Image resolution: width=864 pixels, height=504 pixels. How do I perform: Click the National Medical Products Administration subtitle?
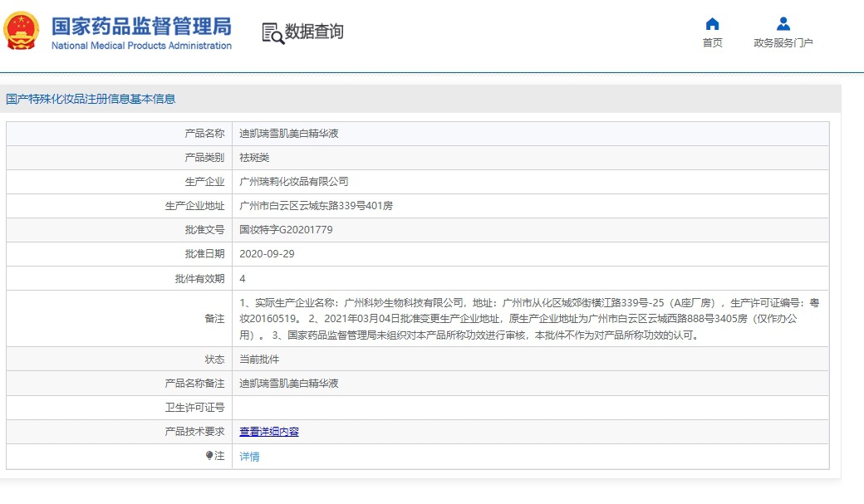[141, 46]
